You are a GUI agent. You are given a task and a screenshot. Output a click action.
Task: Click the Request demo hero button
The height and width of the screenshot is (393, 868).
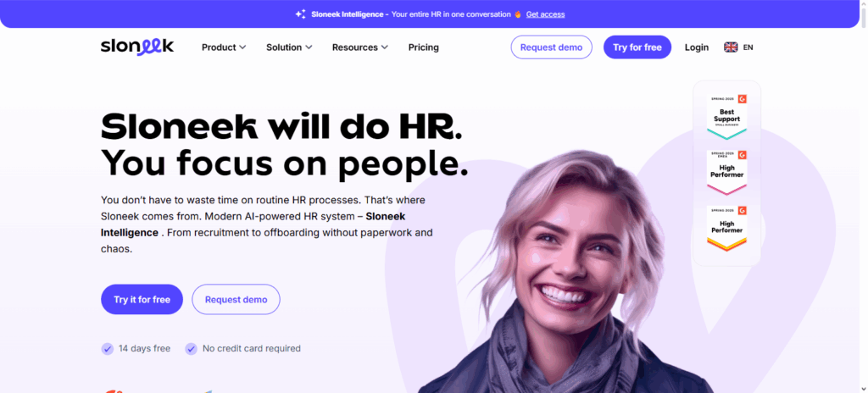coord(236,300)
